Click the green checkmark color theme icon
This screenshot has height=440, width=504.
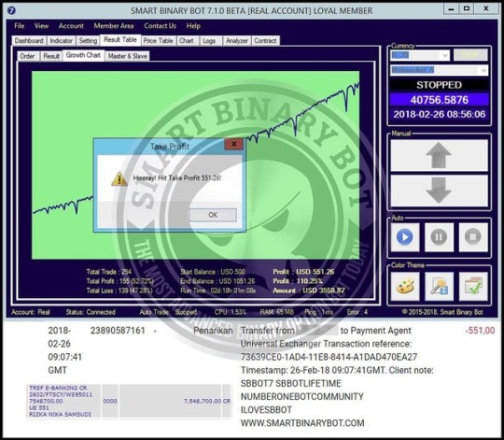tap(473, 286)
